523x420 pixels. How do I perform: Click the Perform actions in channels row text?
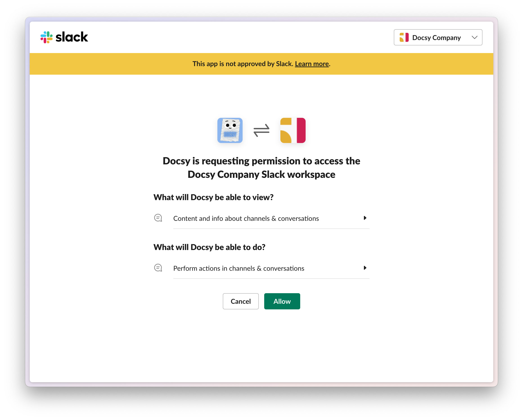click(x=239, y=268)
